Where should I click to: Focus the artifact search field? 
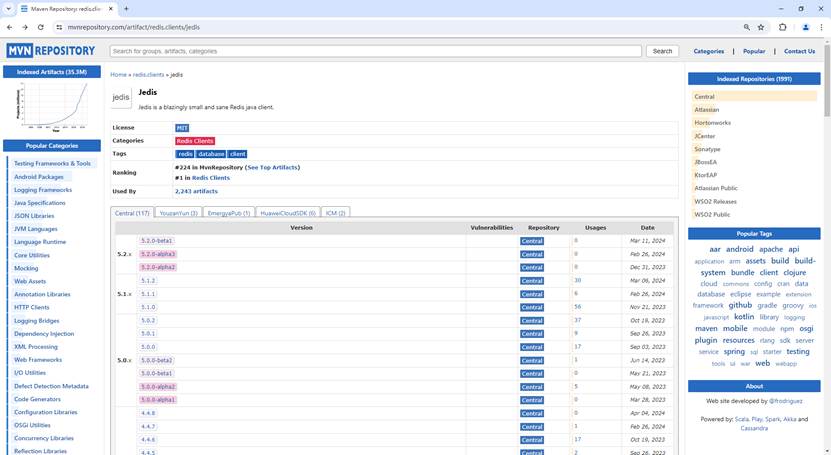point(376,51)
